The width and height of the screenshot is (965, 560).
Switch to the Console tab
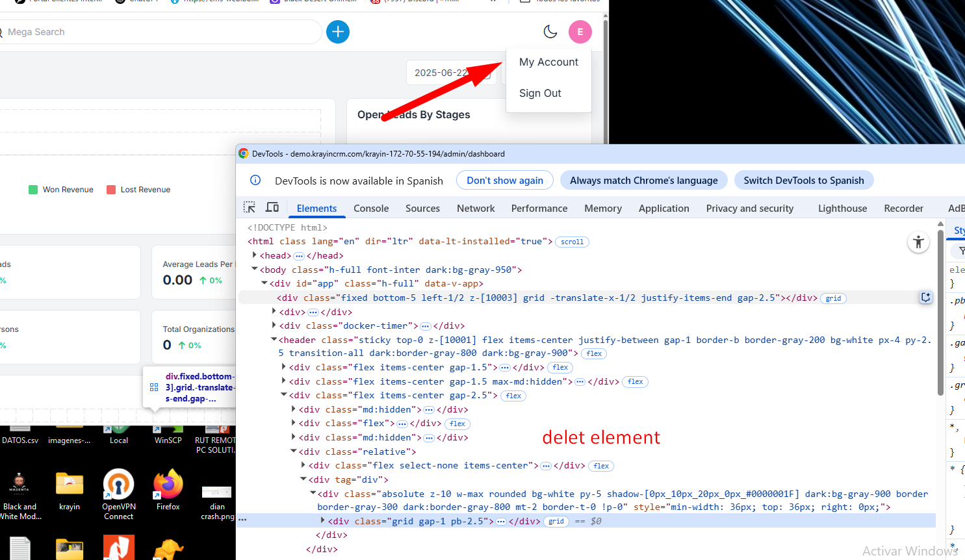[x=371, y=209]
